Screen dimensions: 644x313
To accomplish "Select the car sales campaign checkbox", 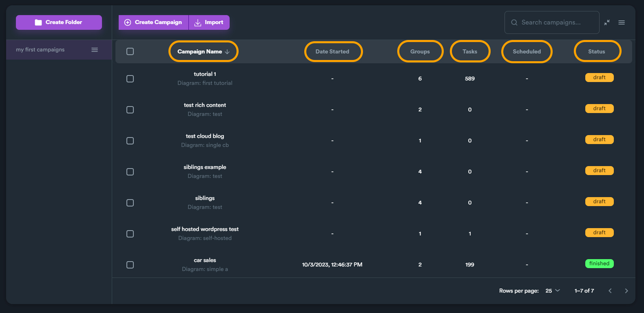I will click(130, 265).
